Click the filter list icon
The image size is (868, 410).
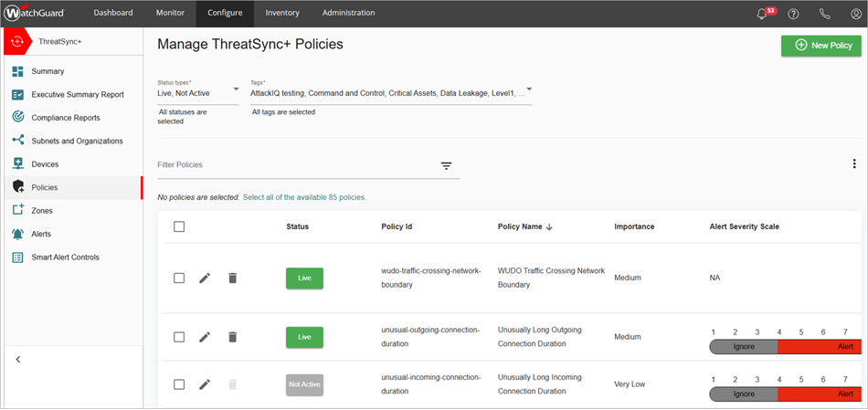(447, 165)
